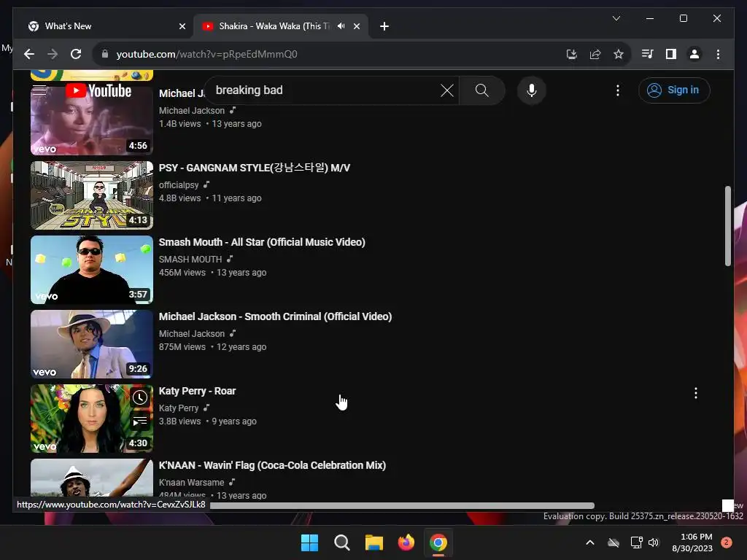The image size is (747, 560).
Task: Close the What's New tab
Action: [x=182, y=26]
